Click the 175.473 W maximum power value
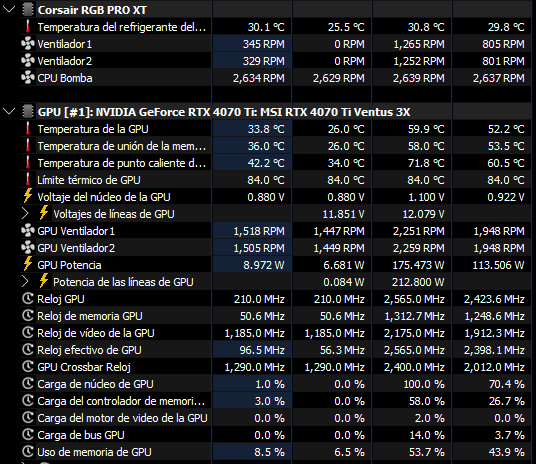The image size is (536, 464). 418,265
